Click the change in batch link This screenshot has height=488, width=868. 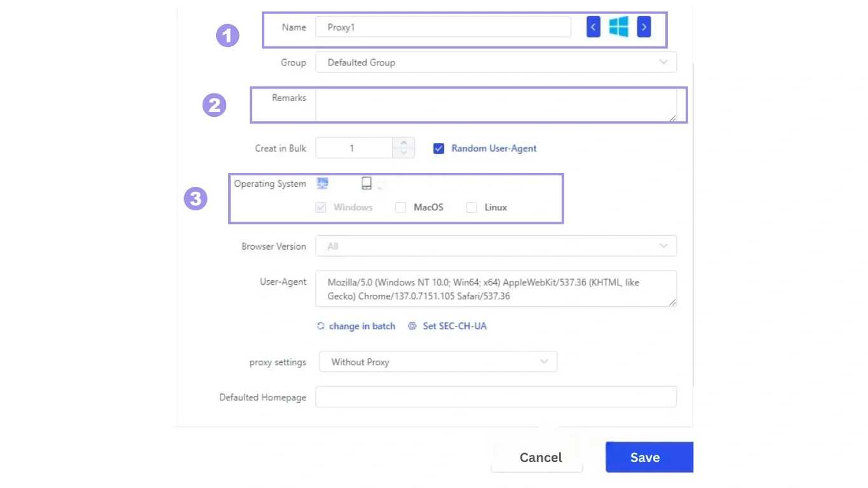tap(362, 326)
